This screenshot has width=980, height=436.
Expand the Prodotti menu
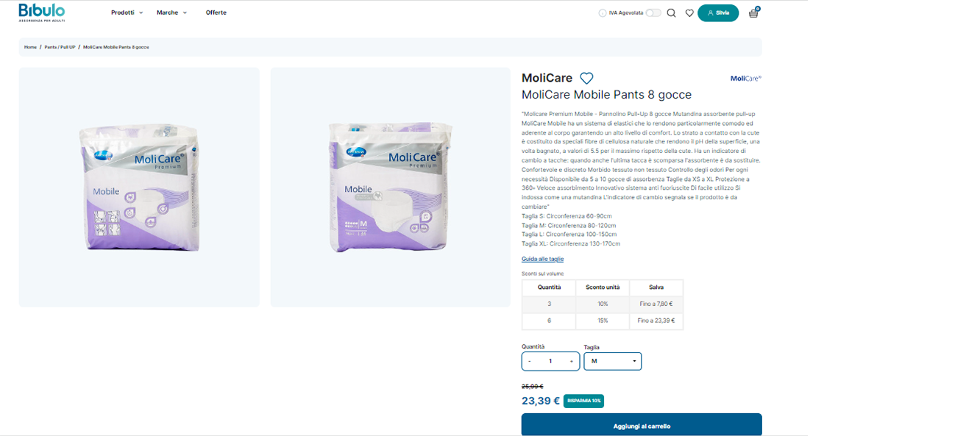coord(127,12)
